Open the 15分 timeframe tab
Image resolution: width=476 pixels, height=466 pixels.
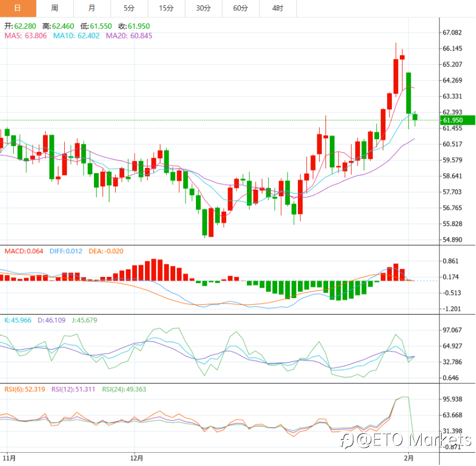166,8
